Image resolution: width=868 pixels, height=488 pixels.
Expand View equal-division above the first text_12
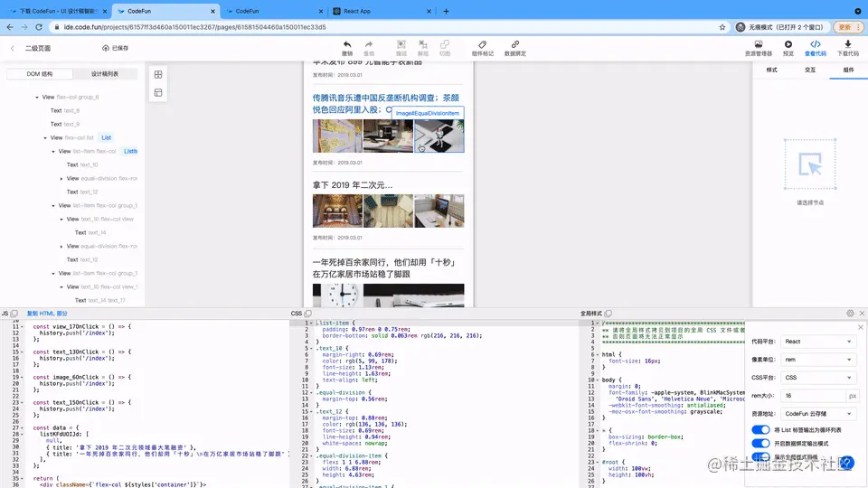pyautogui.click(x=61, y=179)
